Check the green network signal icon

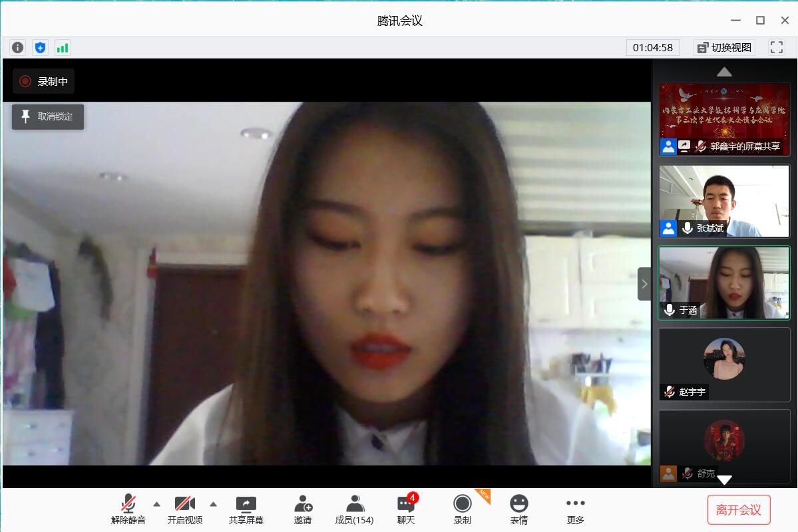63,47
